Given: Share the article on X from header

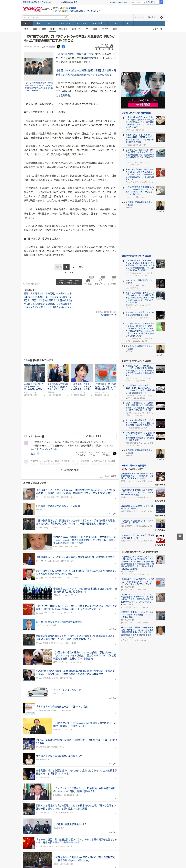Looking at the screenshot, I should [x=58, y=47].
